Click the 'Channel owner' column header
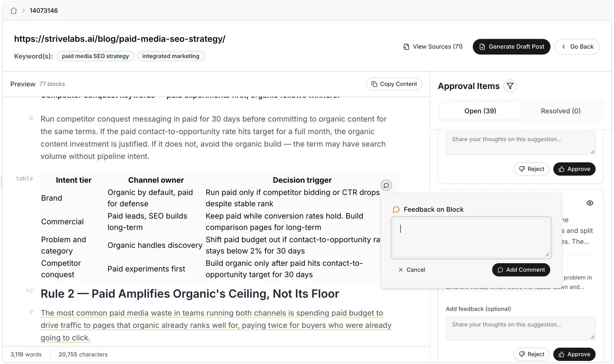This screenshot has width=614, height=364. (156, 180)
